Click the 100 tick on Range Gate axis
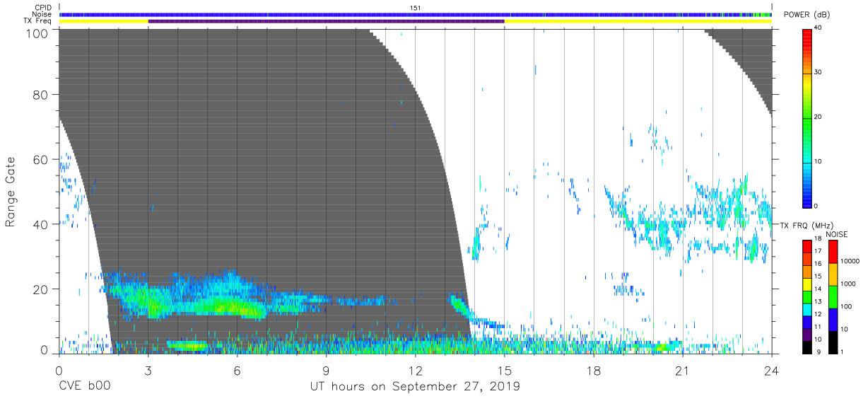Image resolution: width=868 pixels, height=401 pixels. 38,33
